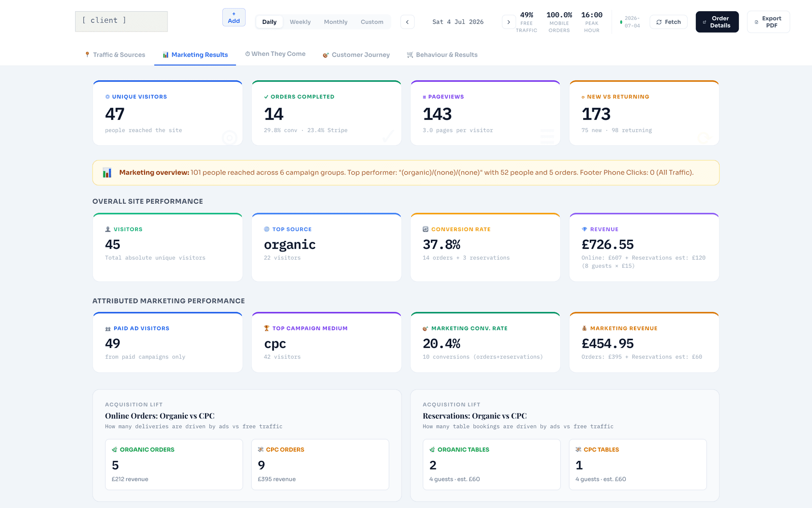The width and height of the screenshot is (812, 508).
Task: Open Marketing Results tab
Action: coord(195,55)
